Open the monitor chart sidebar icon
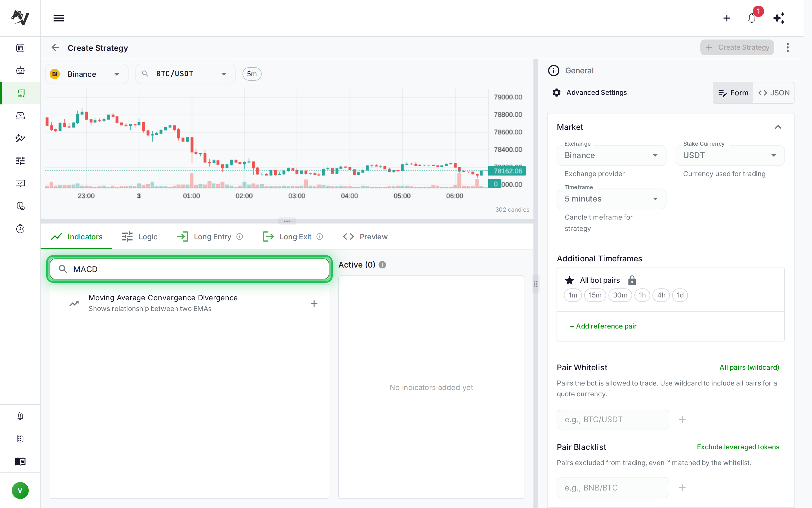 pyautogui.click(x=20, y=183)
